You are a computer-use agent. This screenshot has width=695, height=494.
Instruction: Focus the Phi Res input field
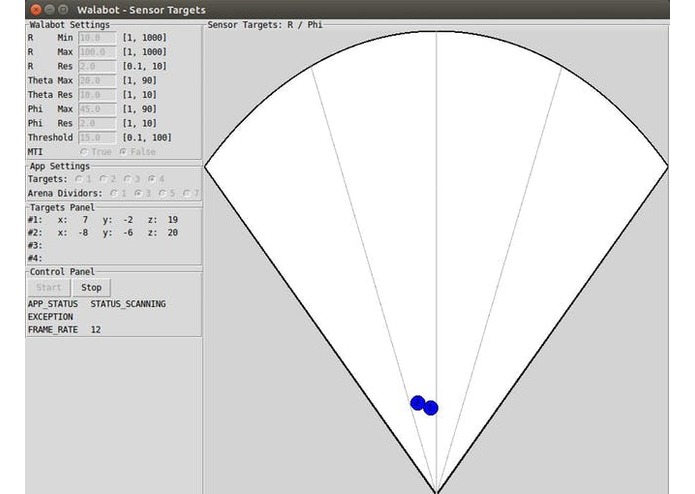click(98, 123)
